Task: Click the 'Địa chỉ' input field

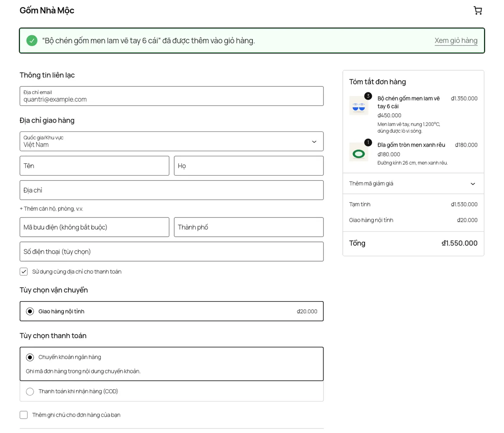Action: point(171,190)
